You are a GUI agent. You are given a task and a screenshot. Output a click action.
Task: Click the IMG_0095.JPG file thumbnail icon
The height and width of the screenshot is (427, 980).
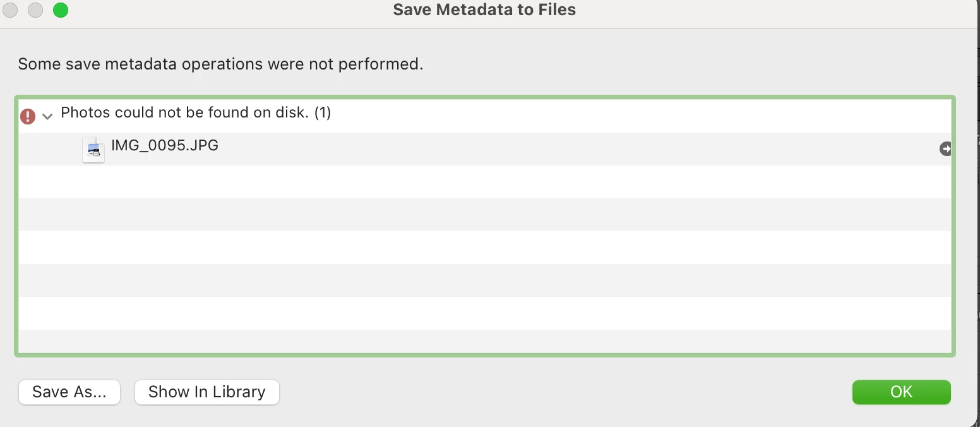point(93,150)
